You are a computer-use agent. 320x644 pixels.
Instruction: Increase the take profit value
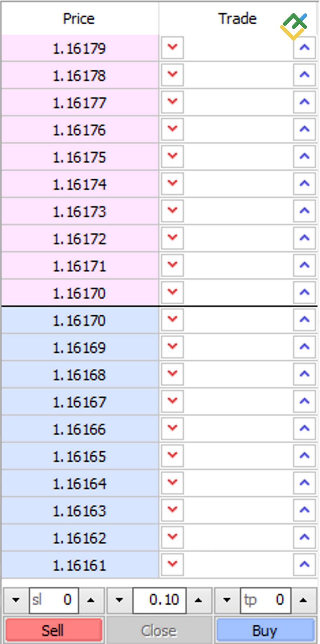303,600
